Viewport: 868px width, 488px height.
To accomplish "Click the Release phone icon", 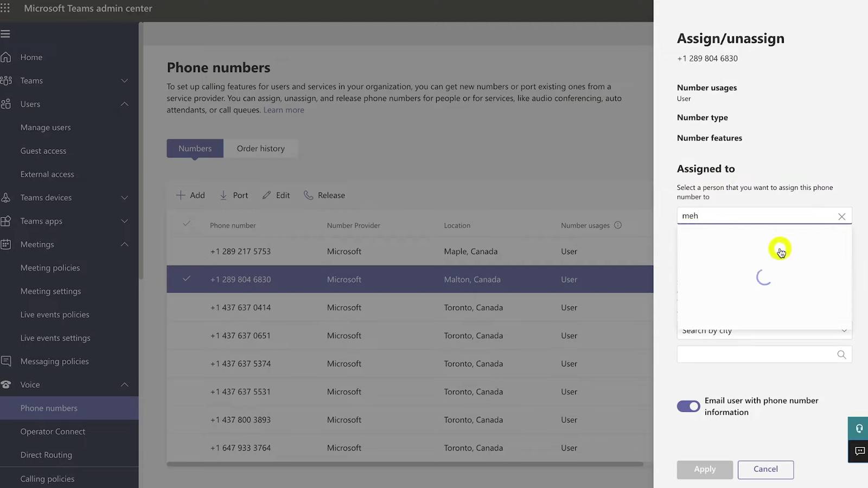I will point(309,195).
